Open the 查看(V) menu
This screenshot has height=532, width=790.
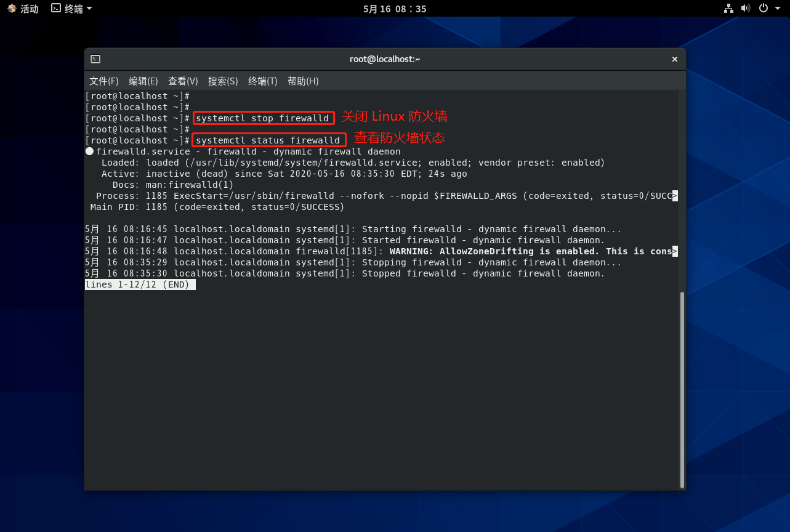(183, 81)
